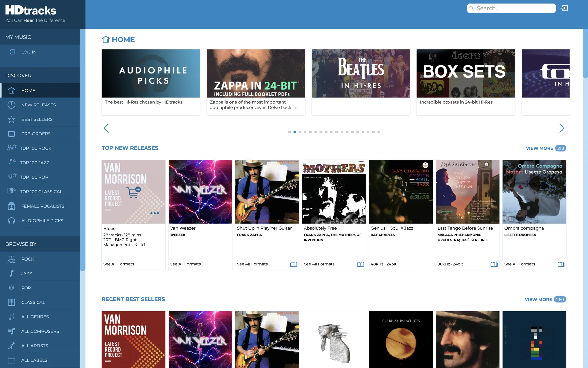Image resolution: width=588 pixels, height=368 pixels.
Task: Click the Weezer artist name in Top New Releases
Action: pyautogui.click(x=178, y=235)
